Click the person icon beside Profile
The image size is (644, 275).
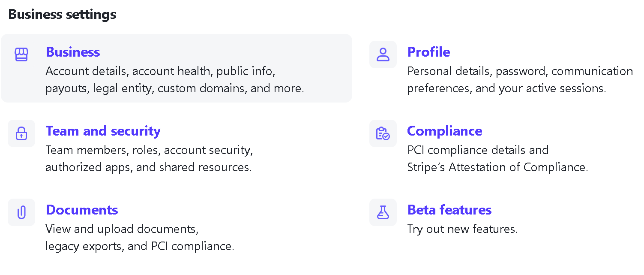tap(383, 54)
